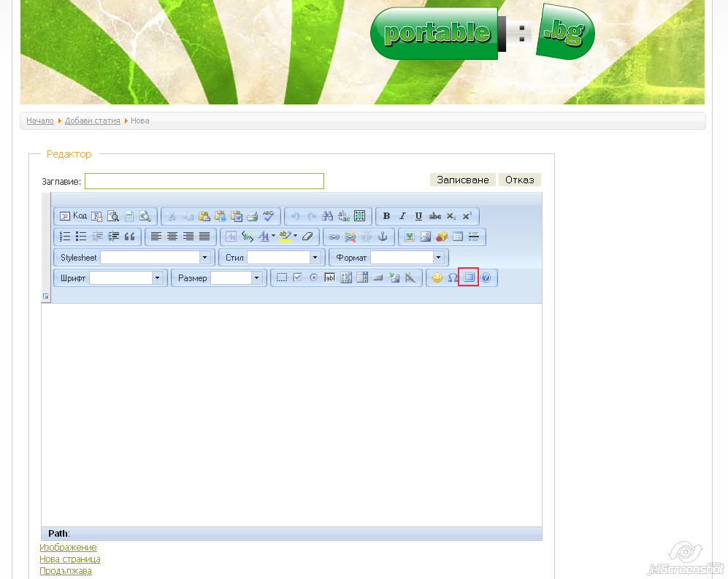Screen dimensions: 728x579
Task: Click the Cut scissors icon
Action: click(x=172, y=216)
